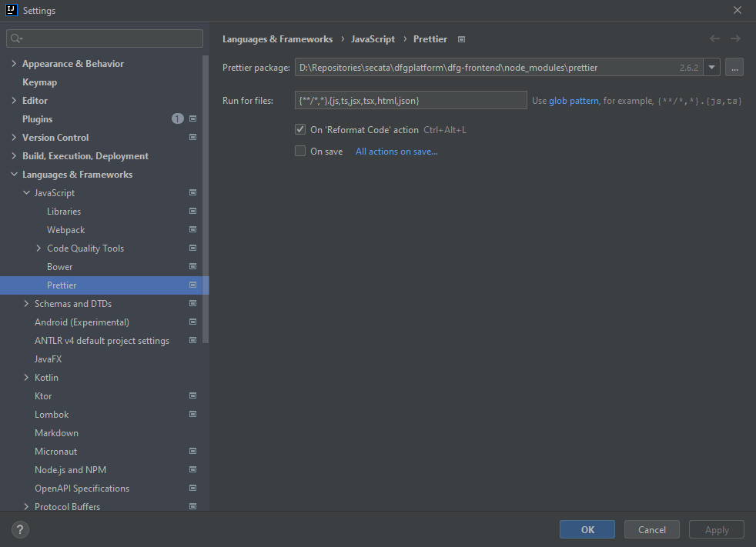Click the Cancel button

652,529
